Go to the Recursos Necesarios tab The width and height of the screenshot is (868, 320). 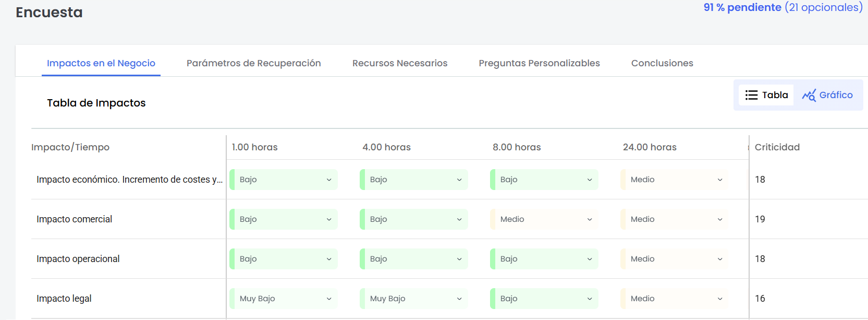click(399, 63)
